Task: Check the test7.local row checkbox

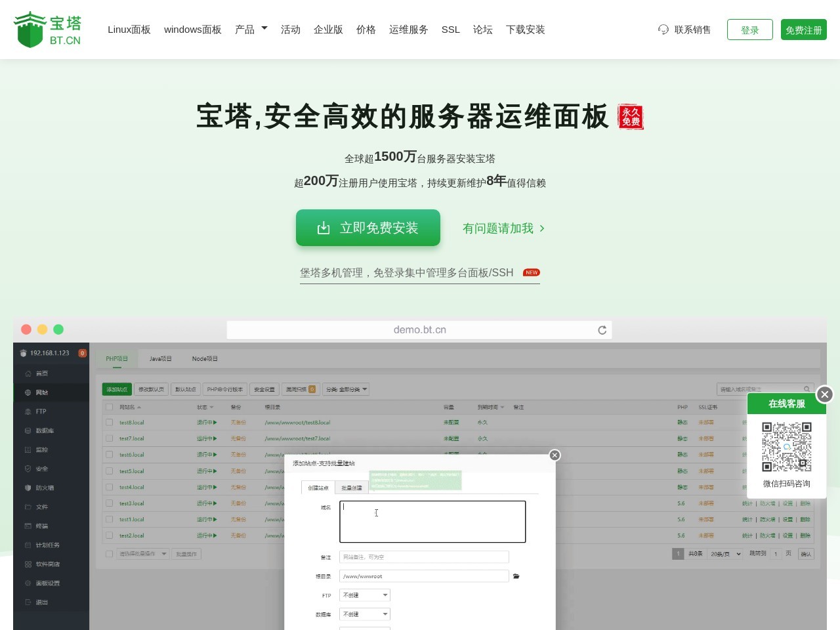Action: tap(110, 438)
